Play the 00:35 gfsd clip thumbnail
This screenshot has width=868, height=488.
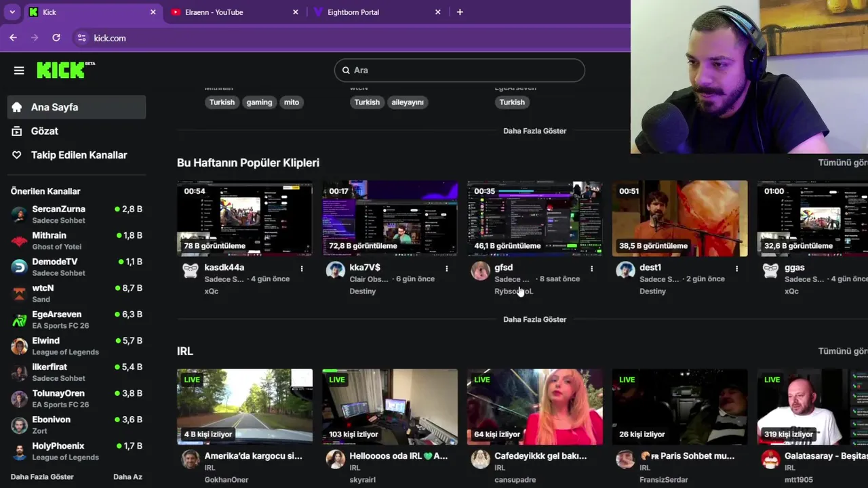[535, 218]
